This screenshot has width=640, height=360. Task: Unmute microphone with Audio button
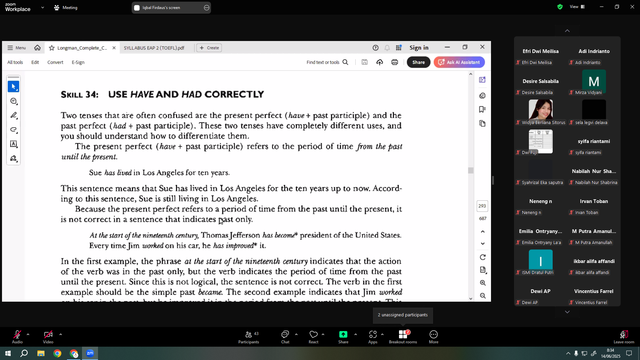click(x=17, y=337)
